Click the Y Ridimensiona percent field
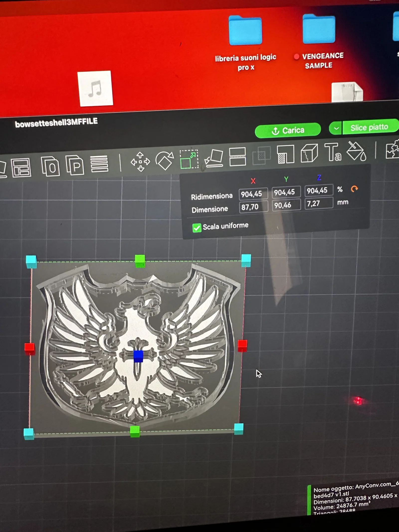The width and height of the screenshot is (399, 532). pos(286,192)
